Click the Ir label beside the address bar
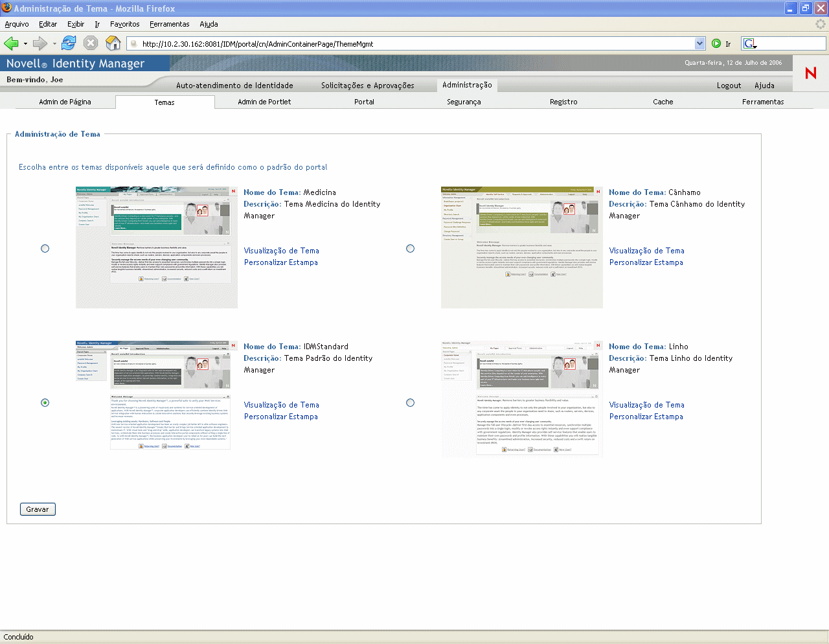Viewport: 829px width, 644px height. click(x=728, y=44)
